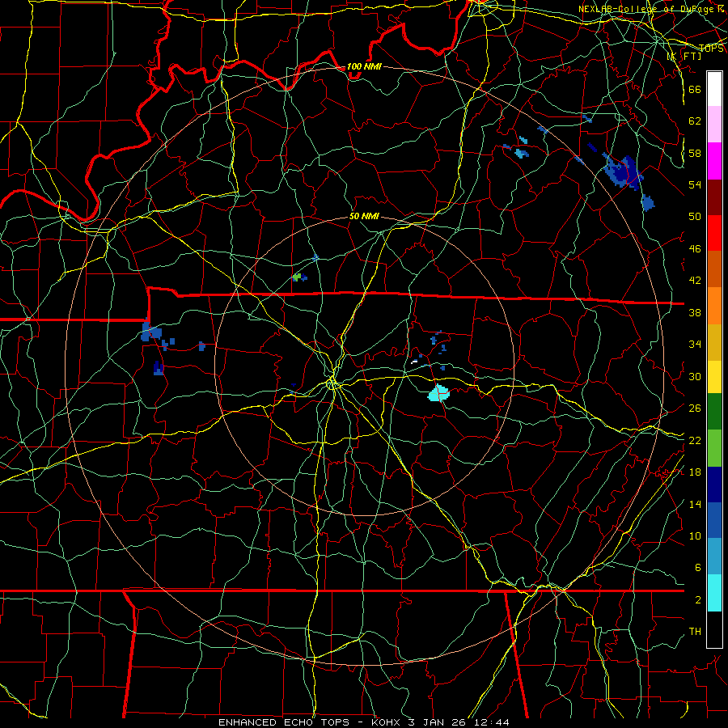Image resolution: width=728 pixels, height=728 pixels.
Task: Click the '30' scale label
Action: [695, 376]
